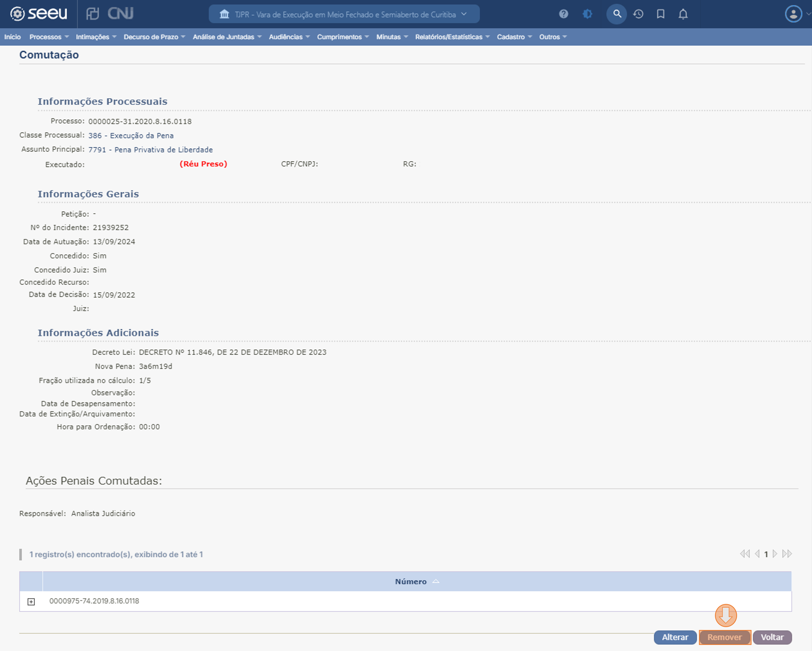The width and height of the screenshot is (812, 651).
Task: Open the search magnifier icon
Action: point(617,14)
